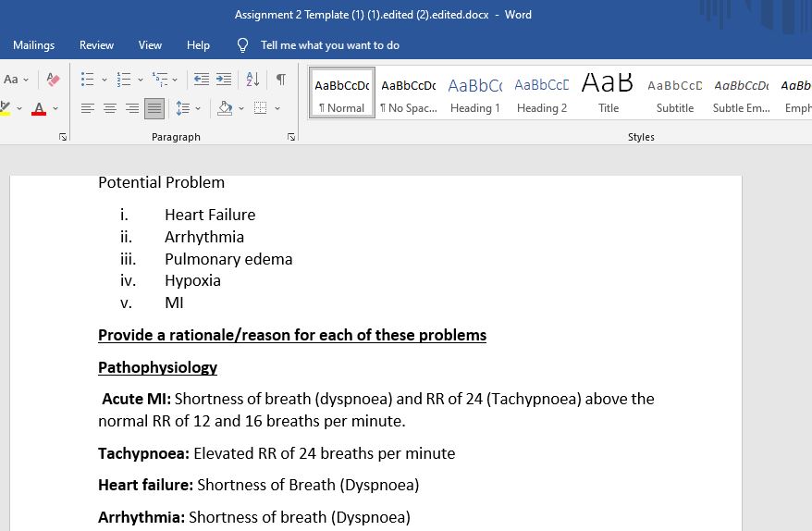The height and width of the screenshot is (531, 812).
Task: Open Paragraph settings dialog launcher
Action: (x=291, y=137)
